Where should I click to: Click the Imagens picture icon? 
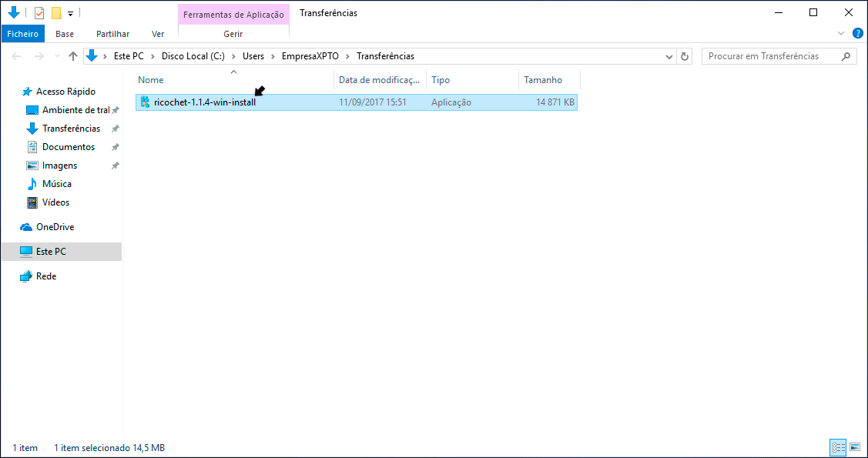[x=32, y=165]
